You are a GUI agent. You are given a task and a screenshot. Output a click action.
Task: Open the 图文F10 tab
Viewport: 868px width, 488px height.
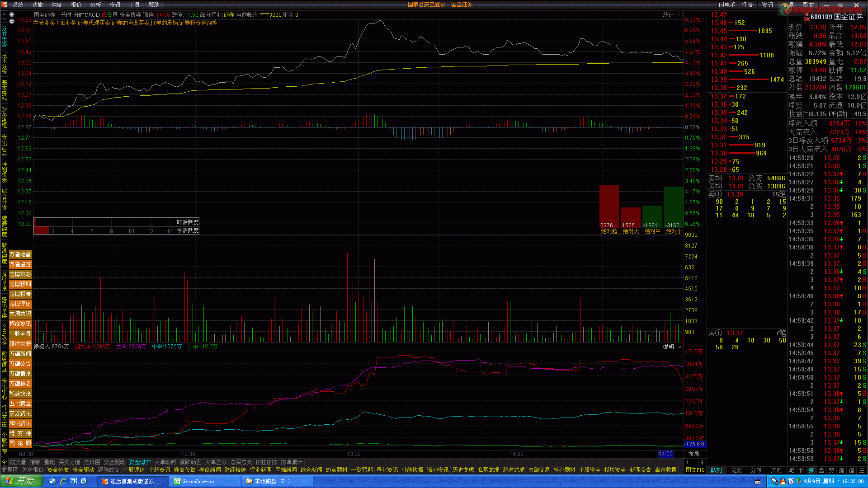695,470
